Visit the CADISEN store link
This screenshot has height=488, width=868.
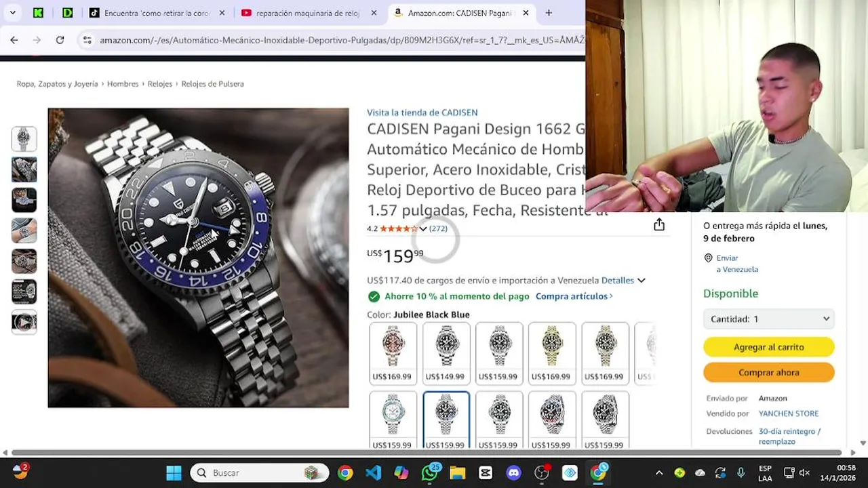coord(422,113)
